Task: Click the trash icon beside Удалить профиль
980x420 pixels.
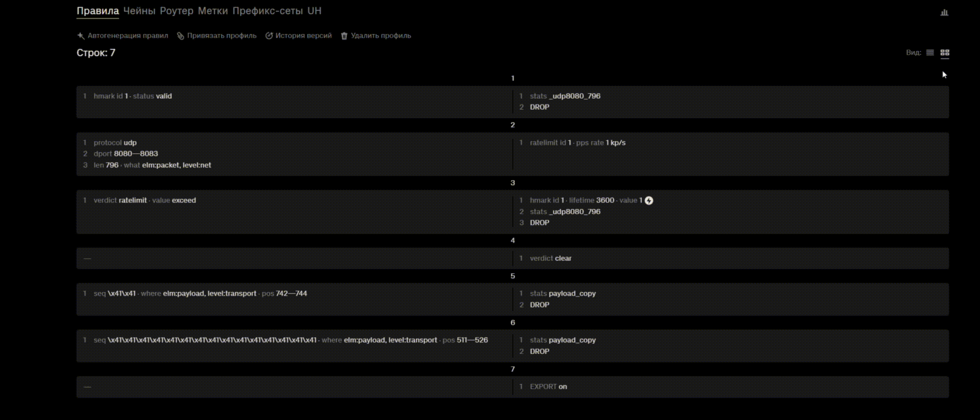Action: coord(344,36)
